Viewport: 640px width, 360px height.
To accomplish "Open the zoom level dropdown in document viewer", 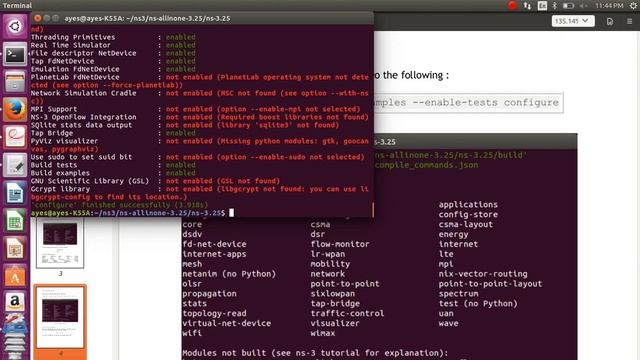I will pyautogui.click(x=573, y=21).
